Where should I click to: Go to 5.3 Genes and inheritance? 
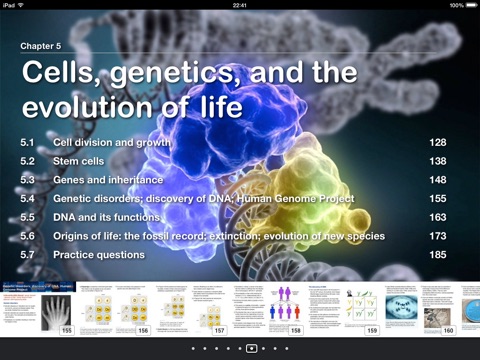click(x=233, y=180)
